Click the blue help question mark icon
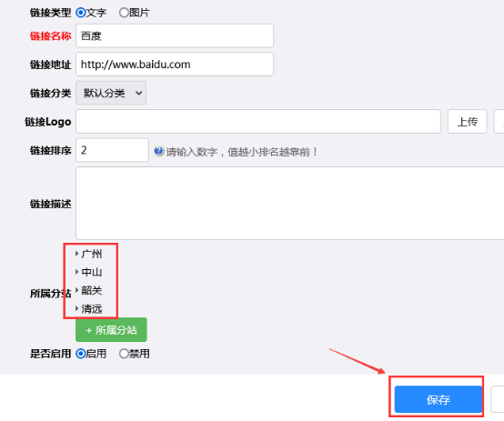The height and width of the screenshot is (421, 504). tap(159, 151)
